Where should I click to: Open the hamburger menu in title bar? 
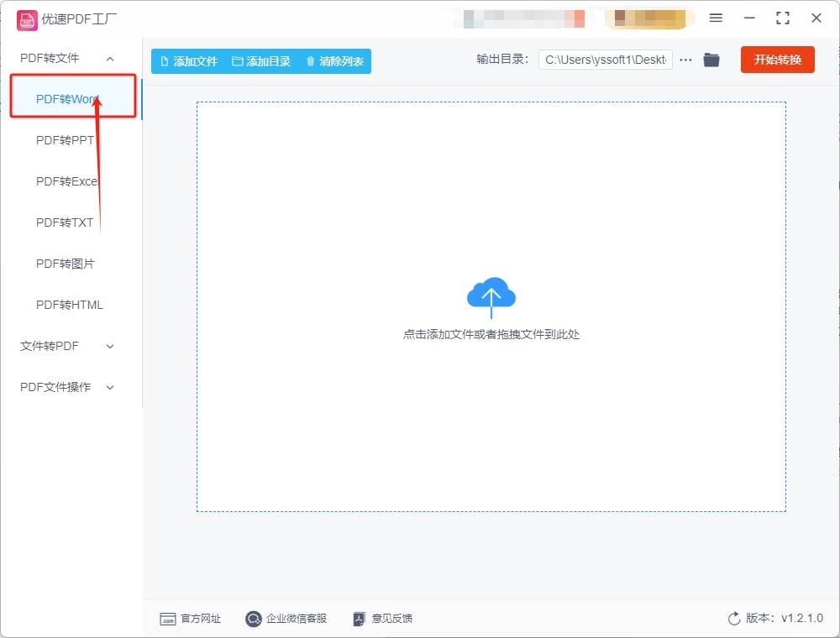pyautogui.click(x=716, y=18)
